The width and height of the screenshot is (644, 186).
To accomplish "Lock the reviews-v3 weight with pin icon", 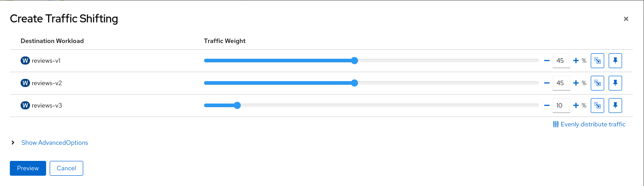I will [615, 105].
